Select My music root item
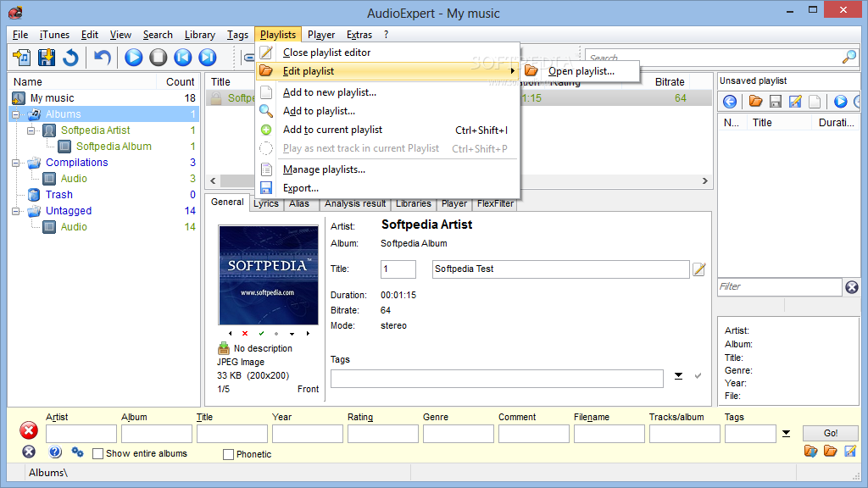This screenshot has height=488, width=868. (x=52, y=98)
